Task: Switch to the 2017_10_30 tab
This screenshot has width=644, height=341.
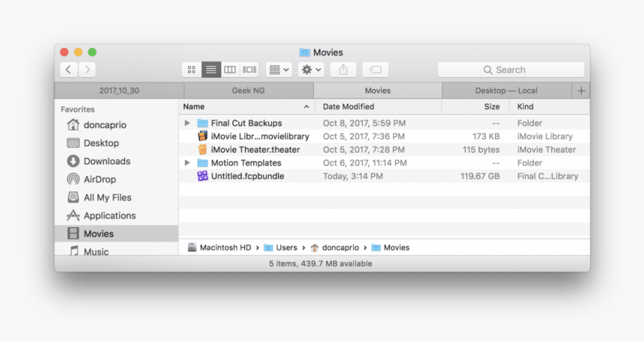Action: coord(118,90)
